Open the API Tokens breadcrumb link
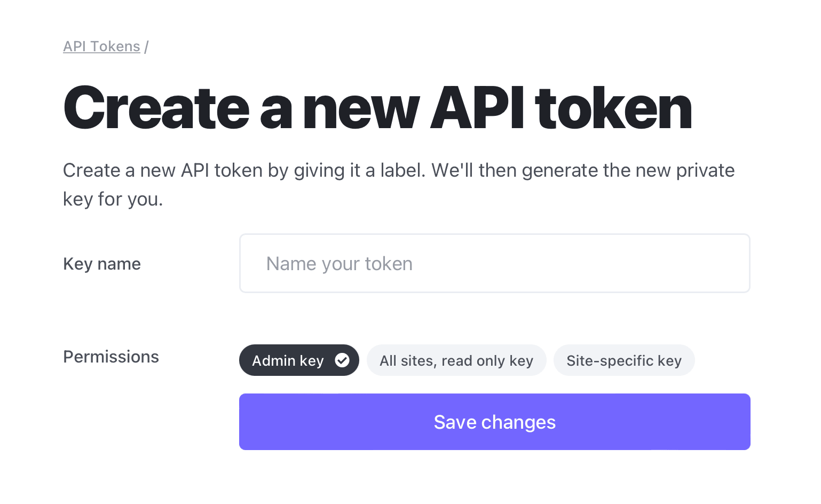Image resolution: width=821 pixels, height=504 pixels. click(101, 46)
